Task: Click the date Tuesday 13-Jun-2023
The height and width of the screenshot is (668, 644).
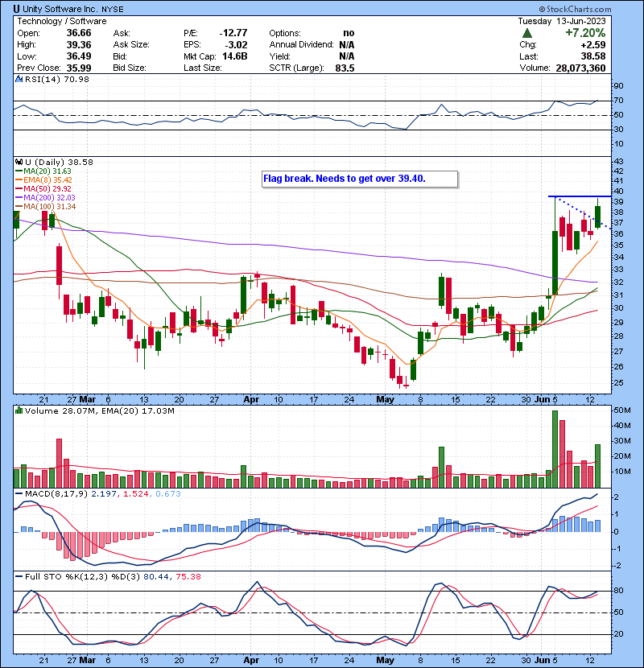Action: (562, 21)
